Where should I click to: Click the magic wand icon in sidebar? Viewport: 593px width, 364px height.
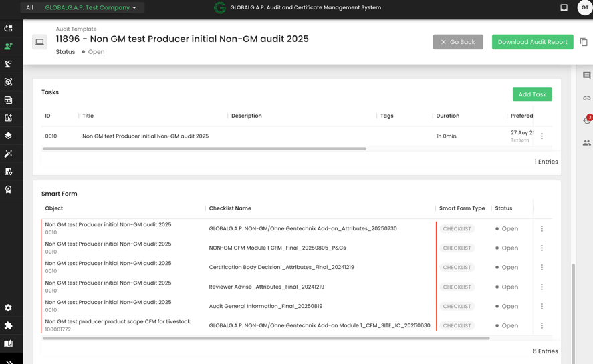click(9, 154)
